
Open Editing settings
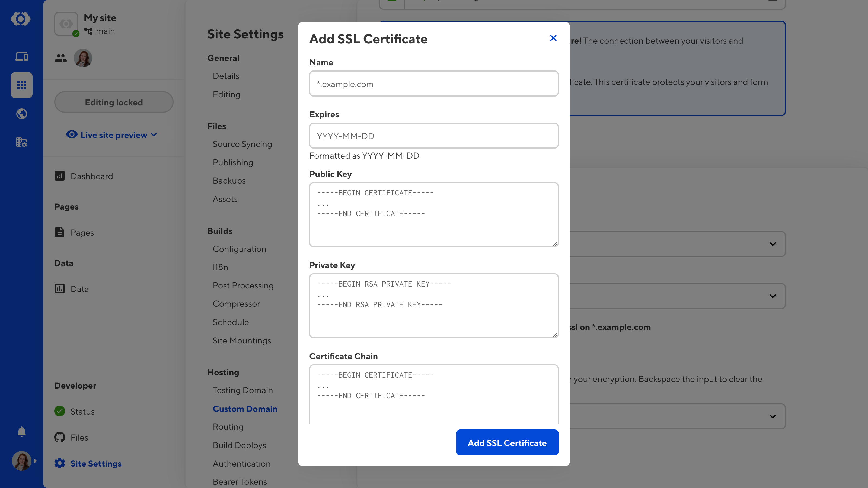pyautogui.click(x=226, y=94)
